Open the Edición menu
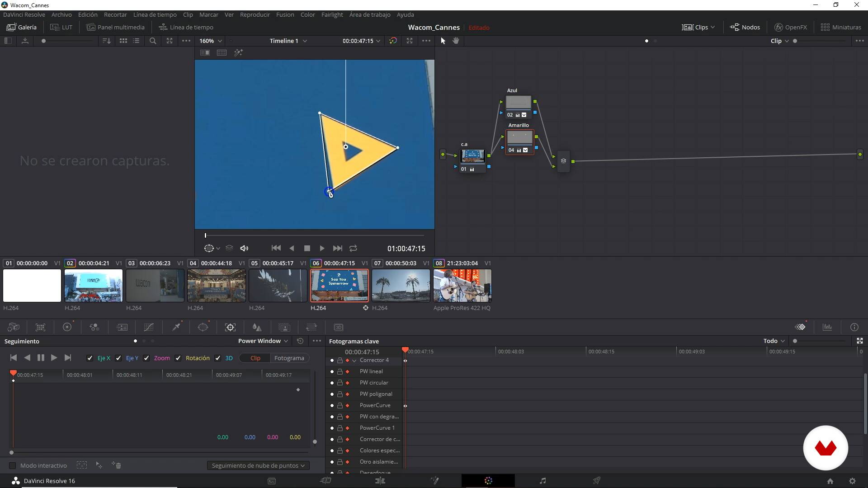The height and width of the screenshot is (488, 868). point(88,14)
